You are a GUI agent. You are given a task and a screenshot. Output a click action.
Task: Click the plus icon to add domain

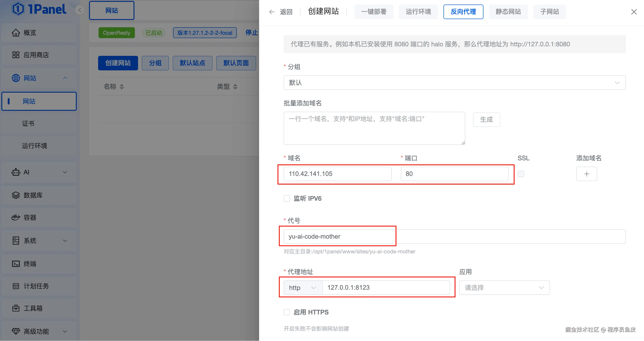[587, 174]
